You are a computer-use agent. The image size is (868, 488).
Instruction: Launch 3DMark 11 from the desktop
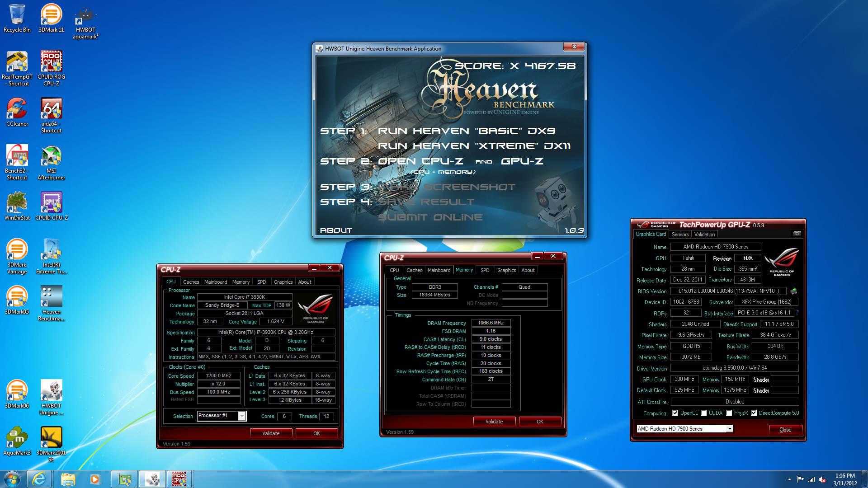(x=51, y=18)
